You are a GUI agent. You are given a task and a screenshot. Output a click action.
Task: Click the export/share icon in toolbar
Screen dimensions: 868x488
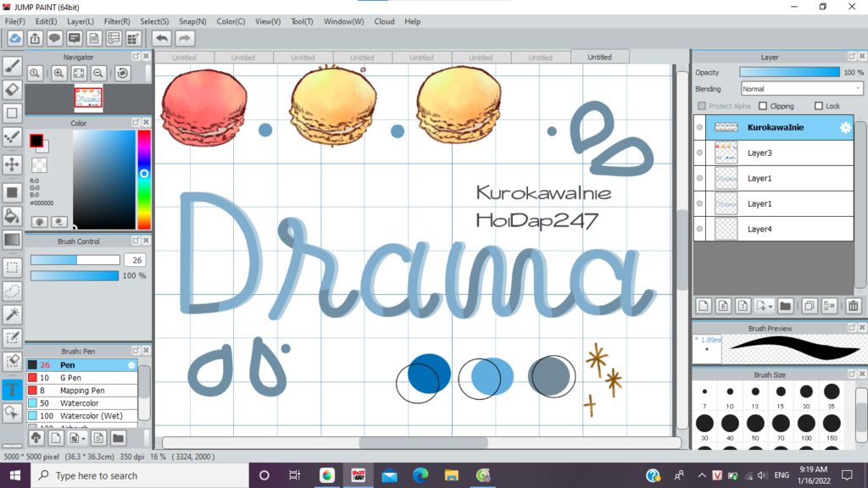click(35, 38)
